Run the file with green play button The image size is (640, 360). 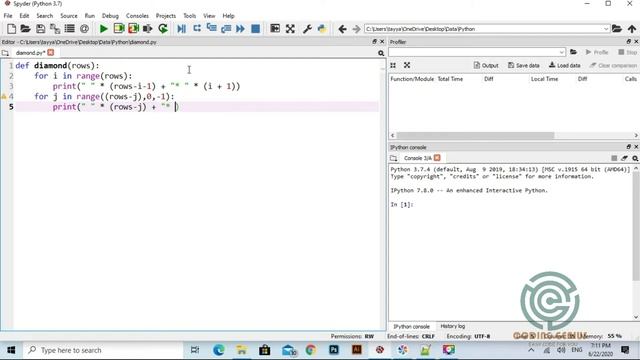point(103,29)
